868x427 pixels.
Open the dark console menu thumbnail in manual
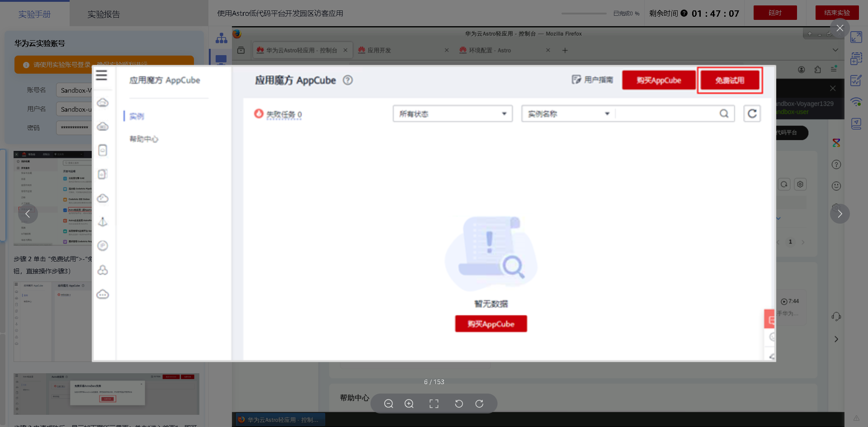[52, 198]
